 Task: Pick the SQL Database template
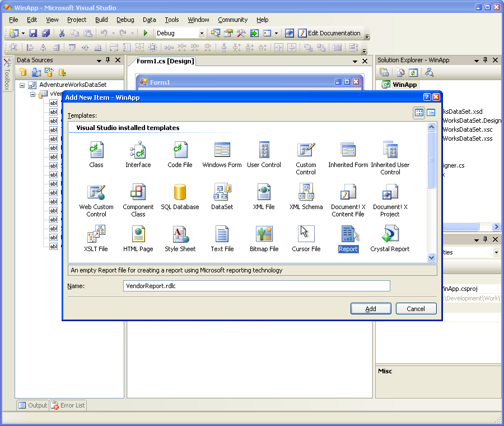tap(180, 192)
